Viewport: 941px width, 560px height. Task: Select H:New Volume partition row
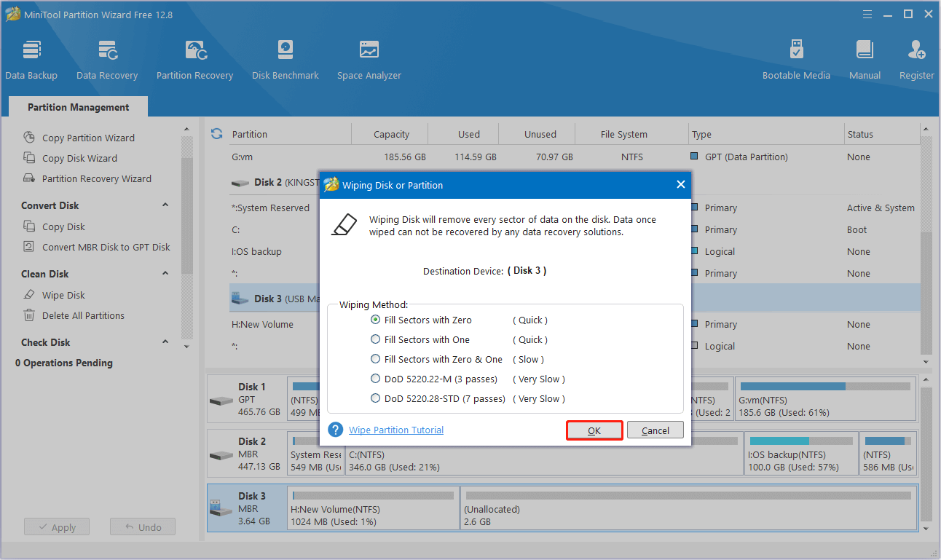pos(274,324)
